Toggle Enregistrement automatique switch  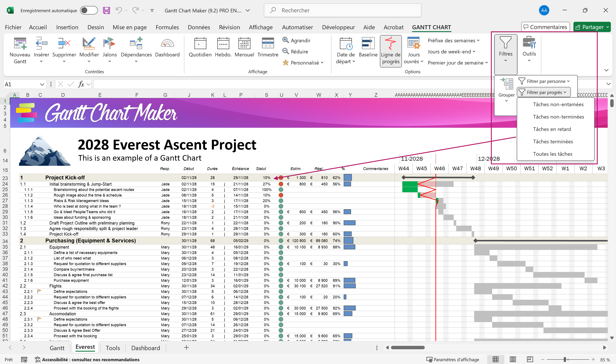[x=89, y=10]
